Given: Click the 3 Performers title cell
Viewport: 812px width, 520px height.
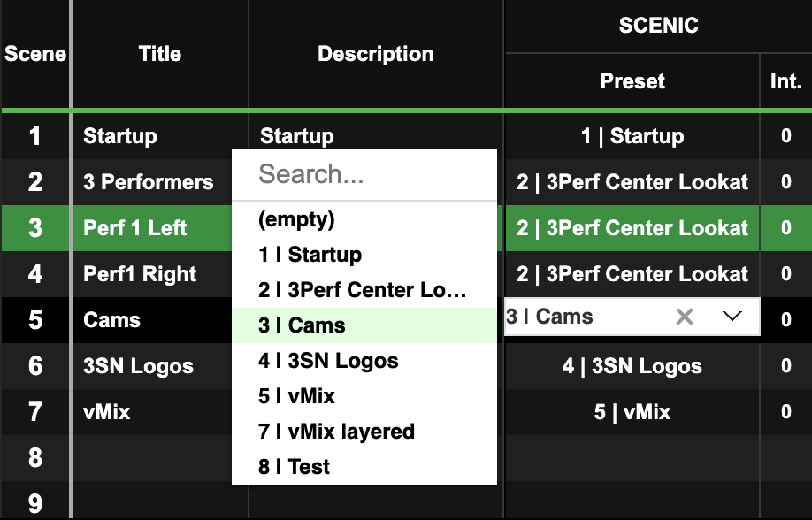Looking at the screenshot, I should [x=160, y=182].
